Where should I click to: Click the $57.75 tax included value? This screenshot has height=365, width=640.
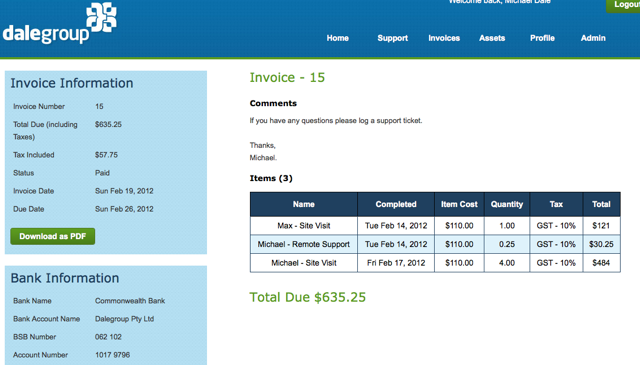point(106,155)
